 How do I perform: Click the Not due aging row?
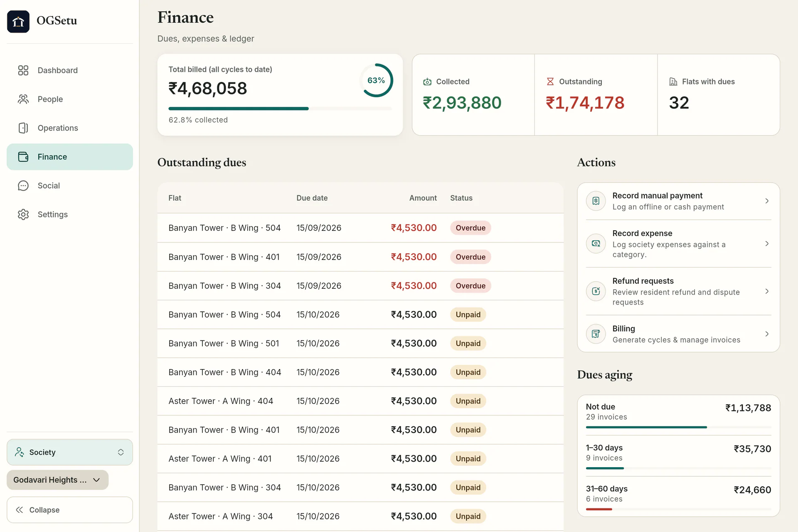point(678,416)
